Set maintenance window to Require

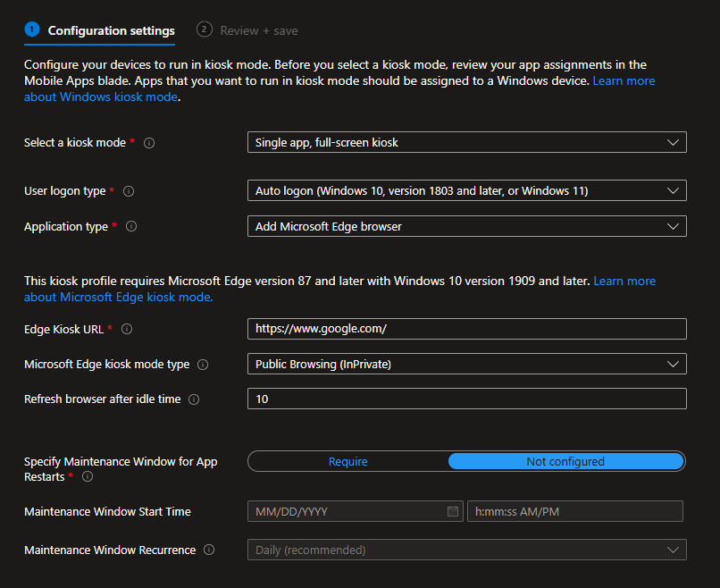348,461
